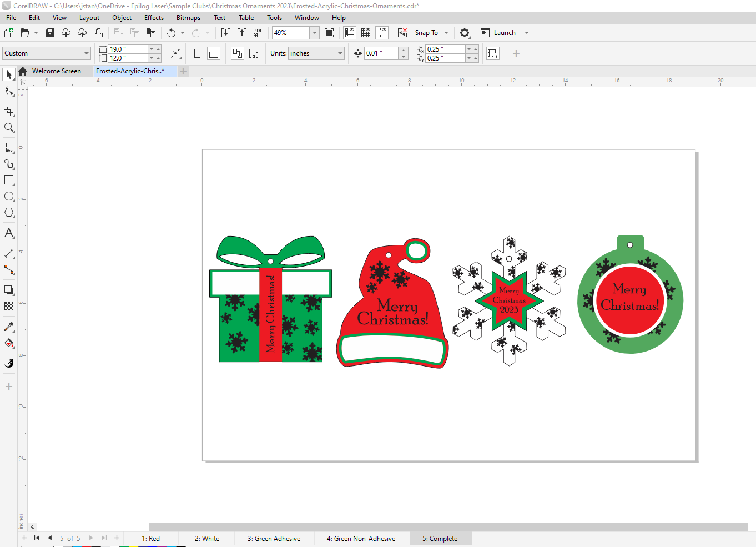Switch to page tab 3: Green Adhesive

point(274,539)
